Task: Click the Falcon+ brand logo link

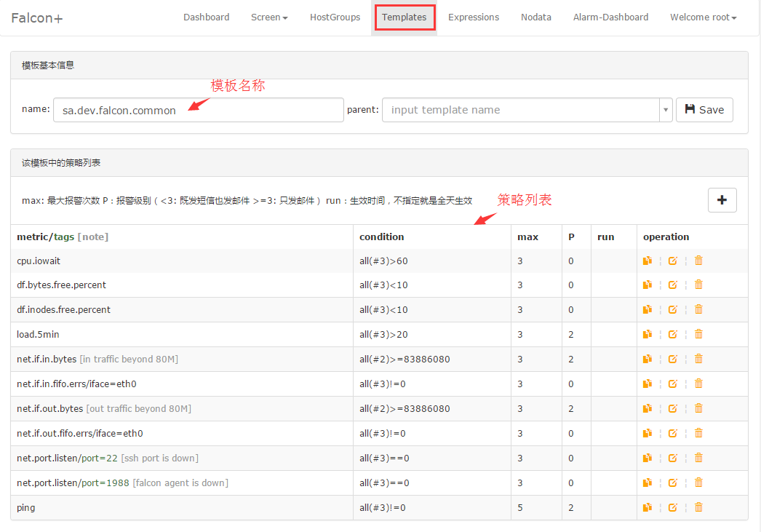Action: tap(37, 17)
